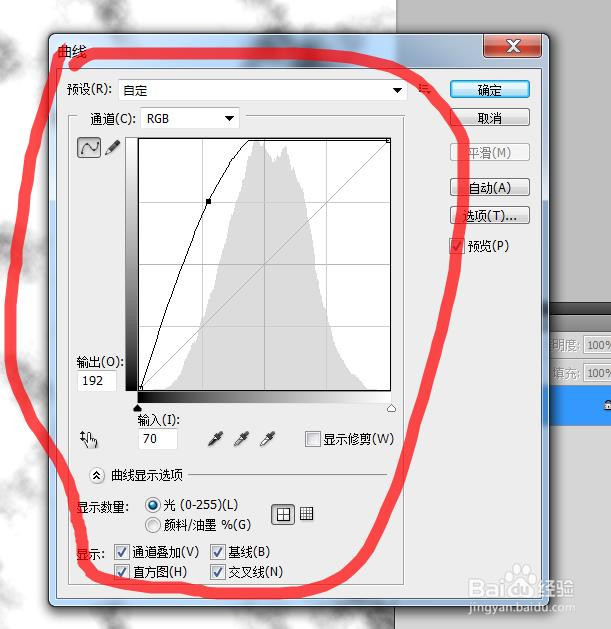Select the pencil draw-curve tool
This screenshot has height=629, width=611.
113,148
